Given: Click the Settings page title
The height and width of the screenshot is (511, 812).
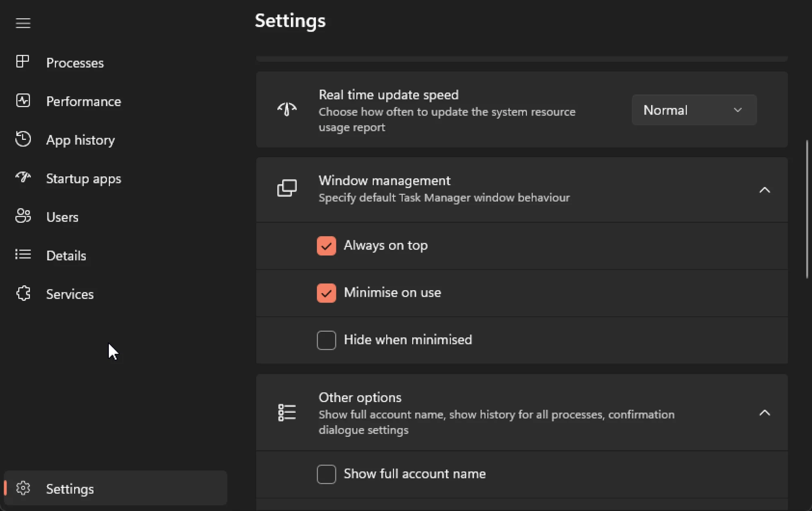Looking at the screenshot, I should (290, 21).
